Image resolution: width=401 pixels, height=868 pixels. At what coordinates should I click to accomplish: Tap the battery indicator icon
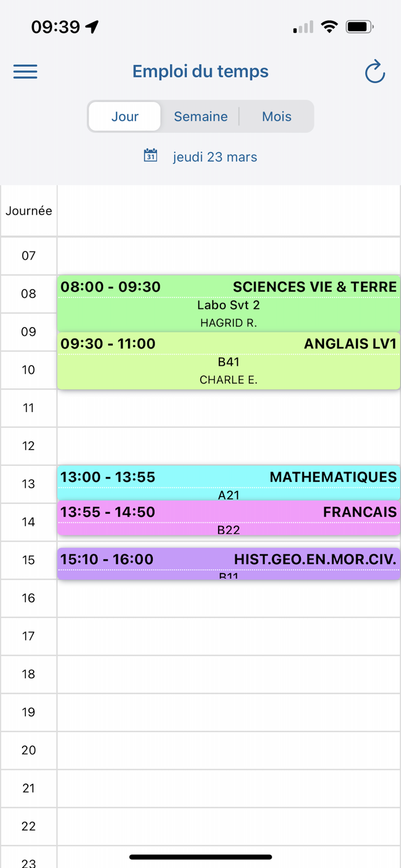pos(359,25)
